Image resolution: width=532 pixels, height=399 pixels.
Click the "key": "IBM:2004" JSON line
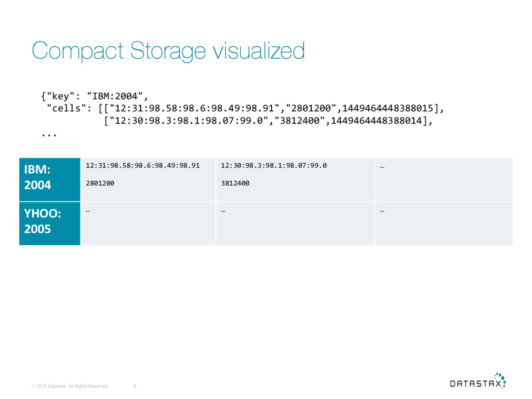coord(95,96)
